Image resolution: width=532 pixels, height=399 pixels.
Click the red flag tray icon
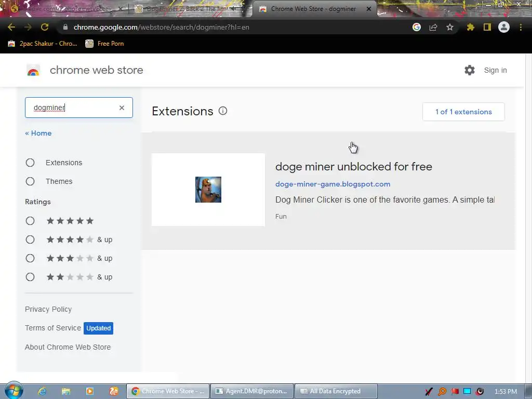point(455,392)
